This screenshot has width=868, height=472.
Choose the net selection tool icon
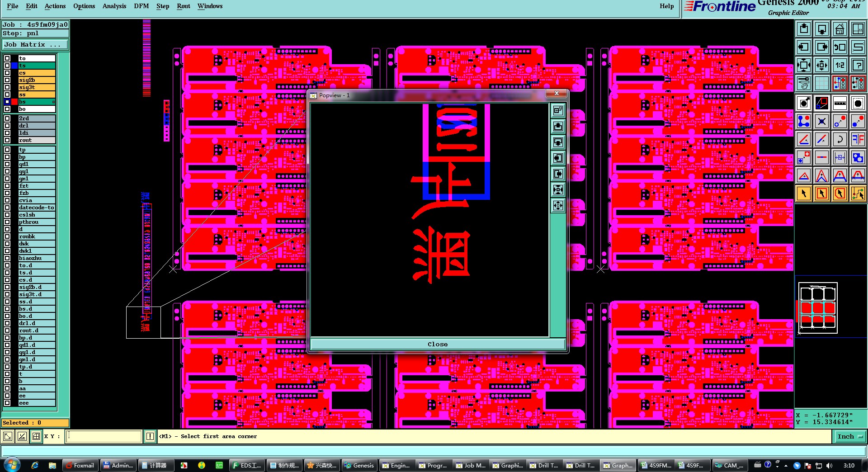pos(858,194)
